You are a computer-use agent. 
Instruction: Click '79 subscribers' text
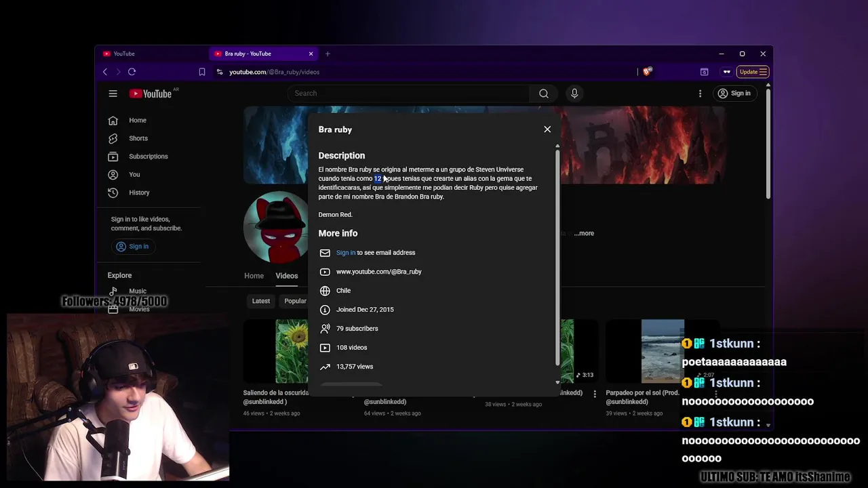[357, 329]
